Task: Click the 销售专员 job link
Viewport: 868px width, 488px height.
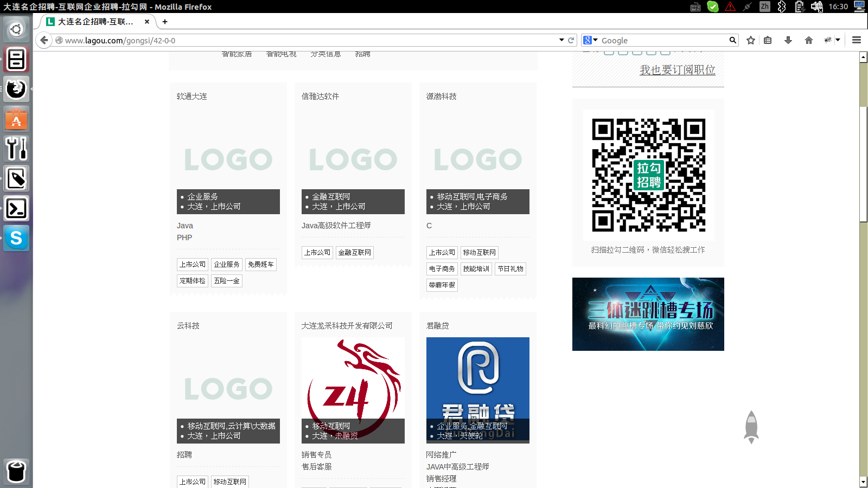Action: (317, 455)
